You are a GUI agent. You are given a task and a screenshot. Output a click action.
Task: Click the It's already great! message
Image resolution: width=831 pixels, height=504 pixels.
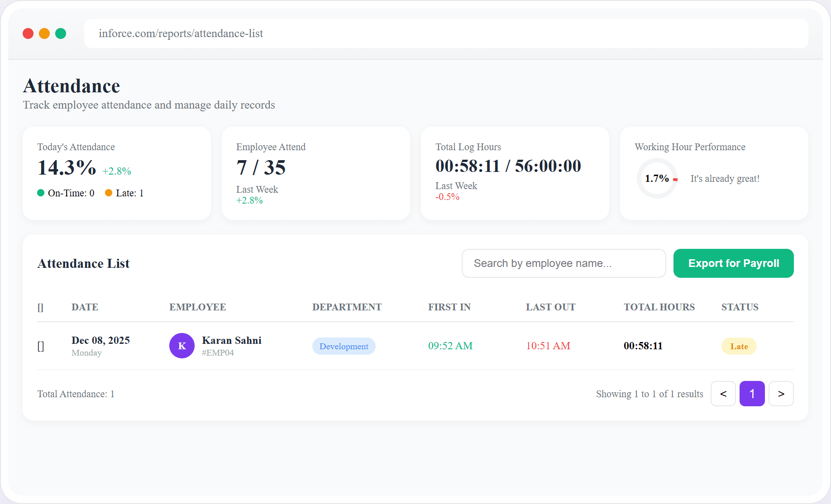coord(725,179)
